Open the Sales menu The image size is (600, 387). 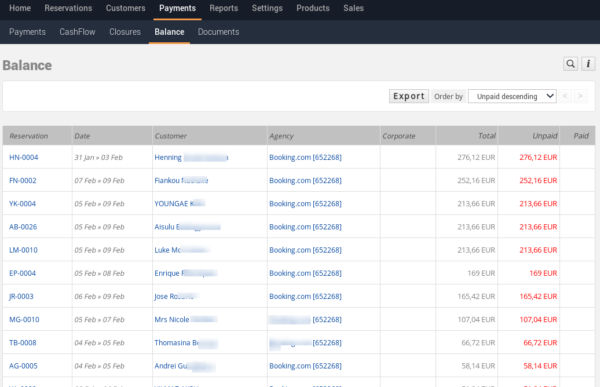[353, 8]
